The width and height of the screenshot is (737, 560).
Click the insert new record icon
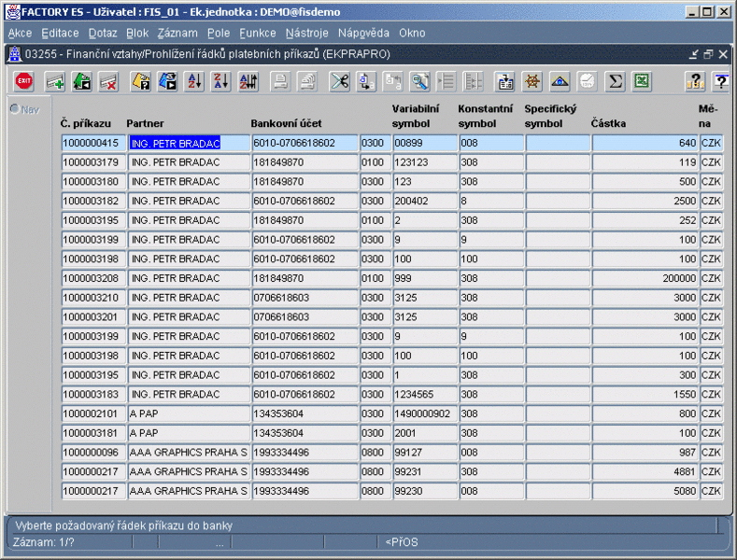[54, 81]
